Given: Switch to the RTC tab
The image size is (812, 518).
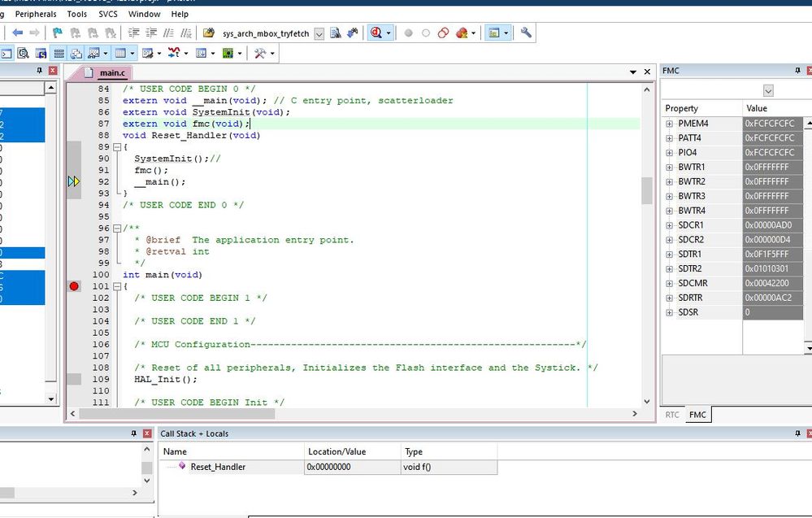Looking at the screenshot, I should tap(672, 415).
